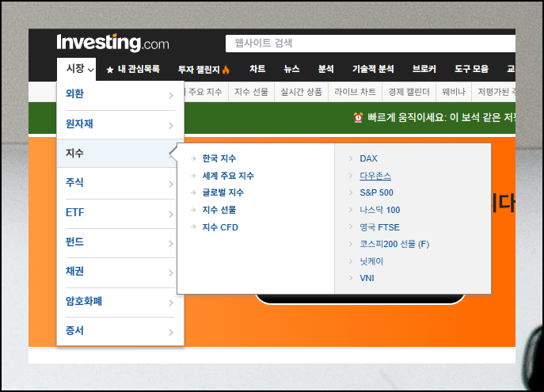Expand the 채권 submenu
Screen dimensions: 544x392
click(120, 272)
